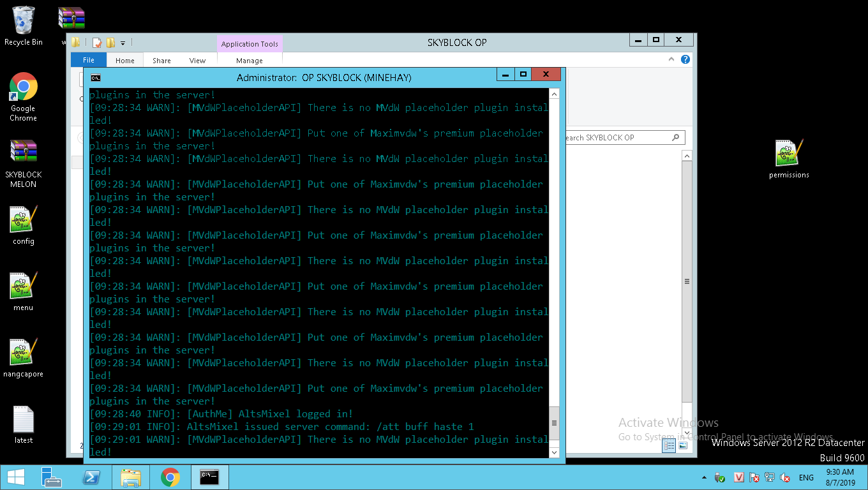Select the SKYBLOCK MELON archive on desktop
This screenshot has height=490, width=868.
pyautogui.click(x=24, y=163)
